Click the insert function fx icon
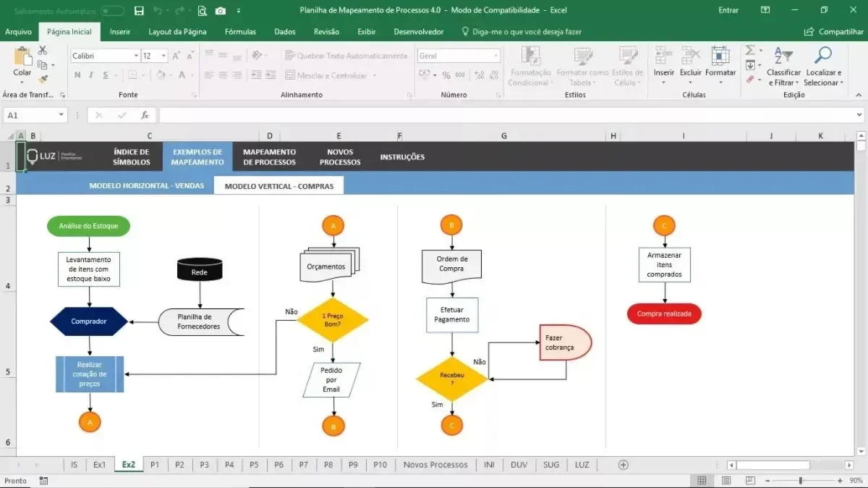Image resolution: width=868 pixels, height=488 pixels. coord(145,115)
